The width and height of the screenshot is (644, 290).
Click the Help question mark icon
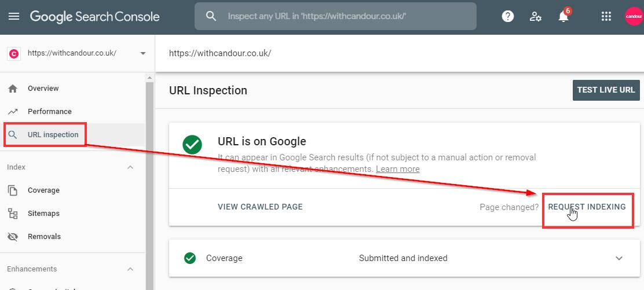(508, 16)
